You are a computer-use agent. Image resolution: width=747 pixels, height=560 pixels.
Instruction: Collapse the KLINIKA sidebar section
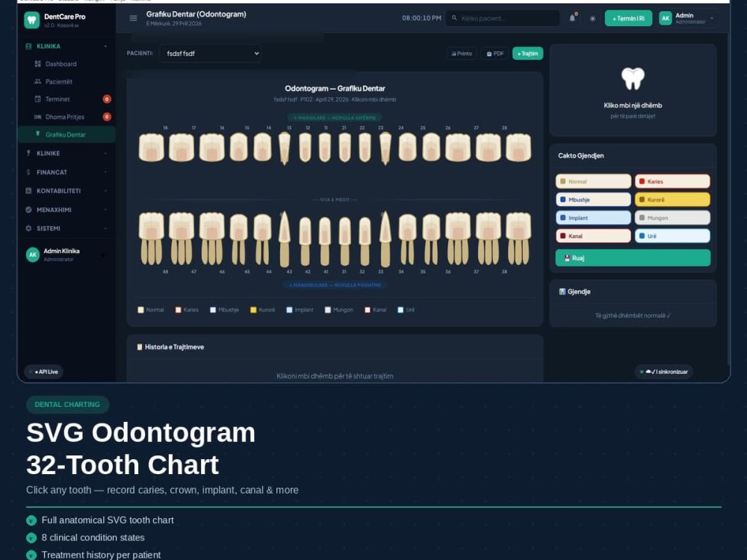pyautogui.click(x=66, y=46)
